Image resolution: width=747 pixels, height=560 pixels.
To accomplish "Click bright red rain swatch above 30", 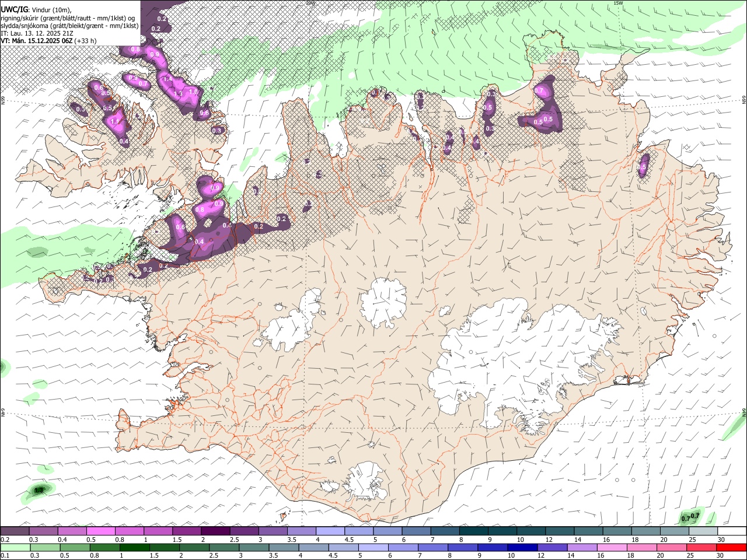I will pos(732,547).
